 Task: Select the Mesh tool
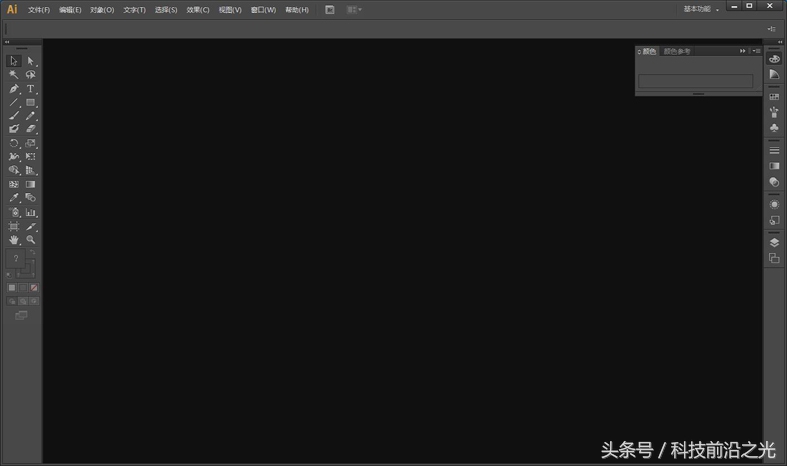(14, 184)
